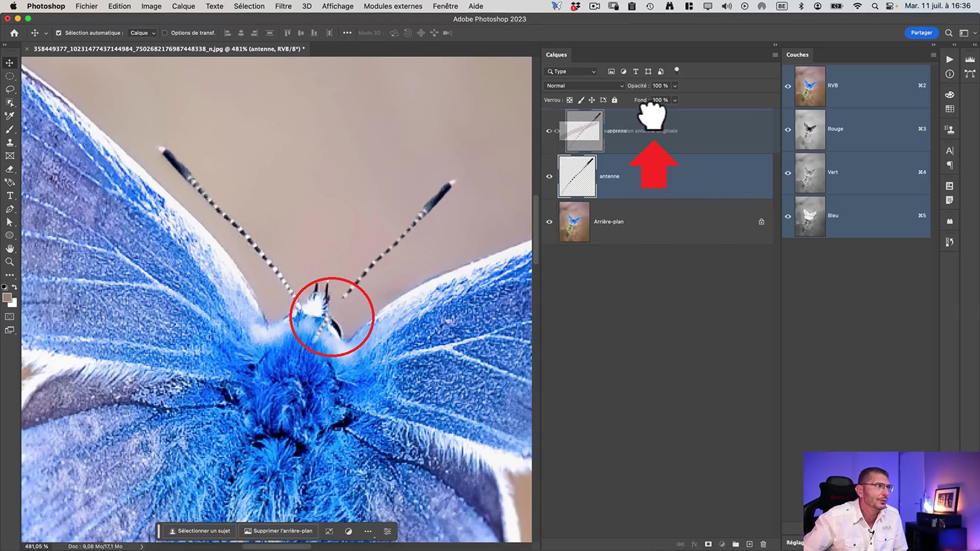Open the search icon in options bar
This screenshot has width=980, height=551.
coord(949,33)
